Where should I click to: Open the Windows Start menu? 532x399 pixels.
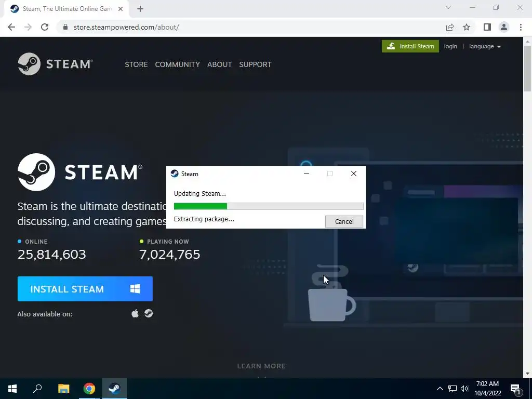pyautogui.click(x=12, y=389)
